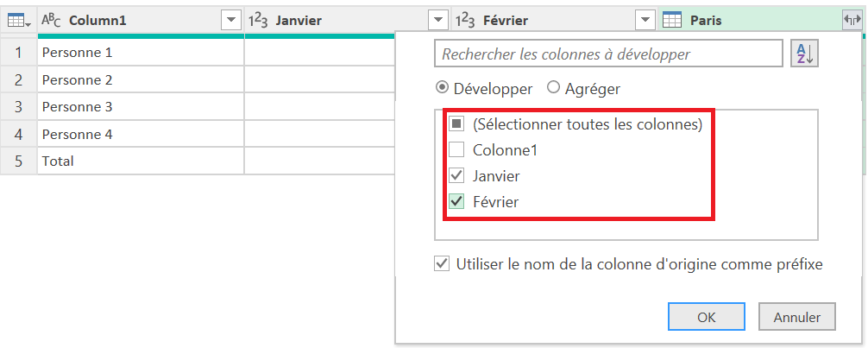Confirm with the OK button

click(x=707, y=317)
